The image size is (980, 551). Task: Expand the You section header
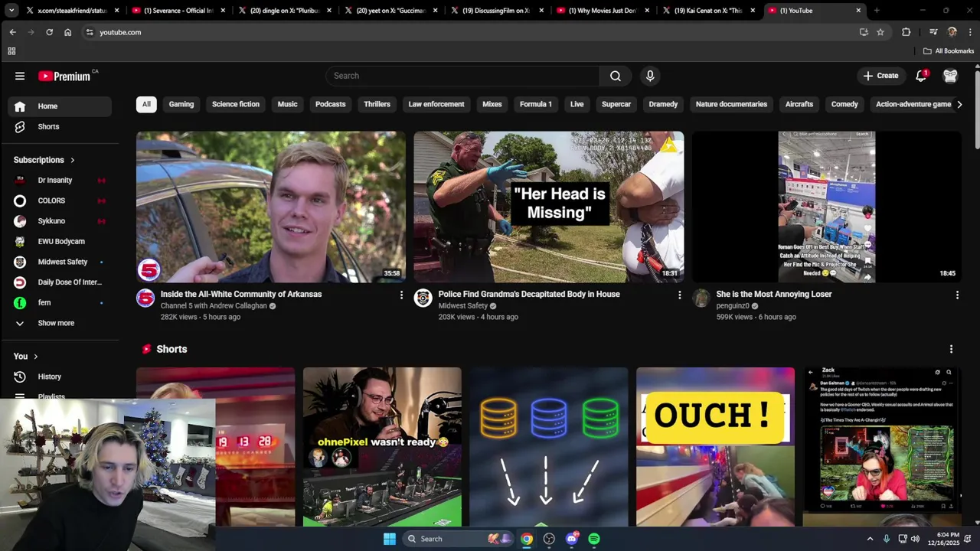(25, 356)
